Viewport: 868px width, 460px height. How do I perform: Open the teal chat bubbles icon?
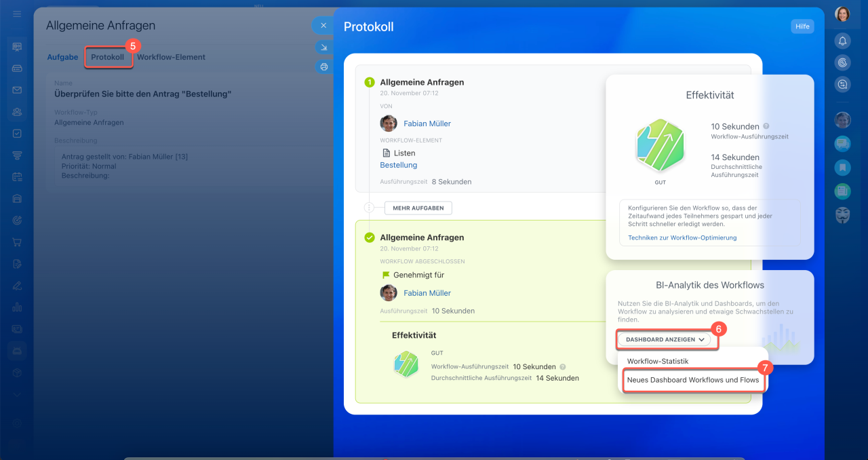click(x=842, y=144)
